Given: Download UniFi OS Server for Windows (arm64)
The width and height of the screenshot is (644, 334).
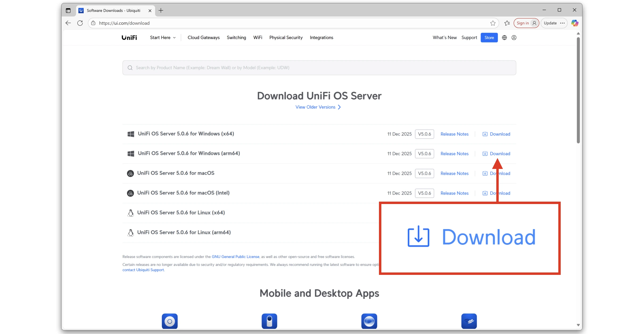Looking at the screenshot, I should click(496, 154).
